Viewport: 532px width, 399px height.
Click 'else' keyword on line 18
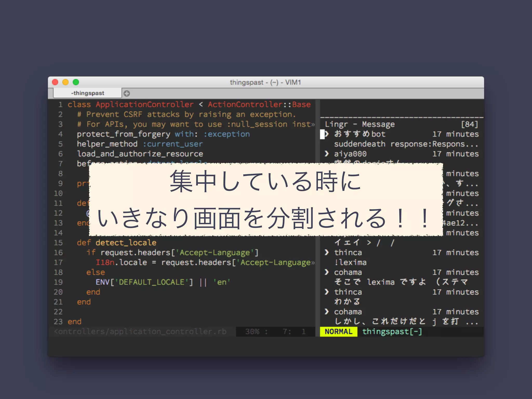96,272
